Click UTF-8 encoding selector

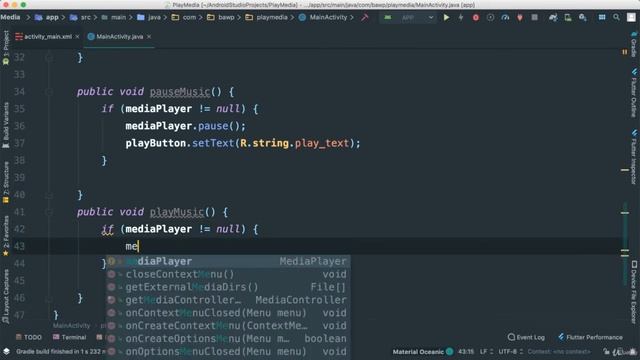pyautogui.click(x=510, y=351)
